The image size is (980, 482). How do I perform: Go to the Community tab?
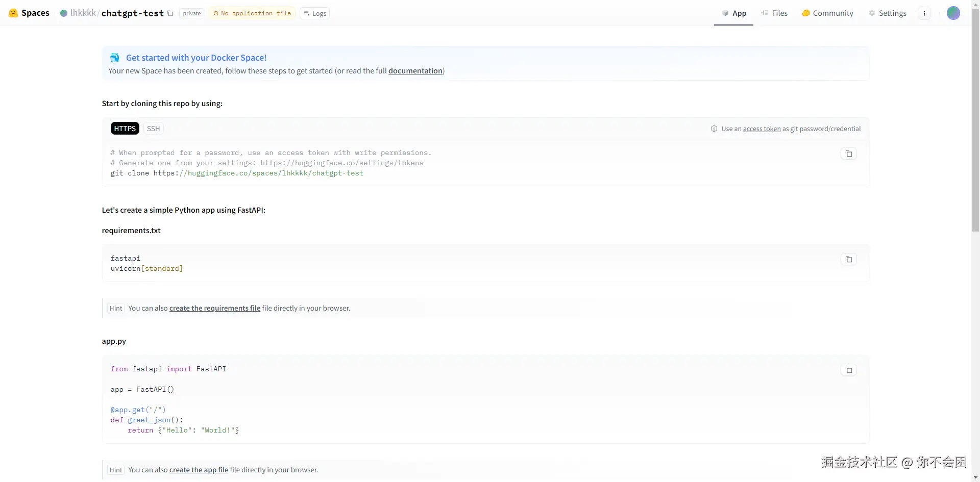(827, 13)
